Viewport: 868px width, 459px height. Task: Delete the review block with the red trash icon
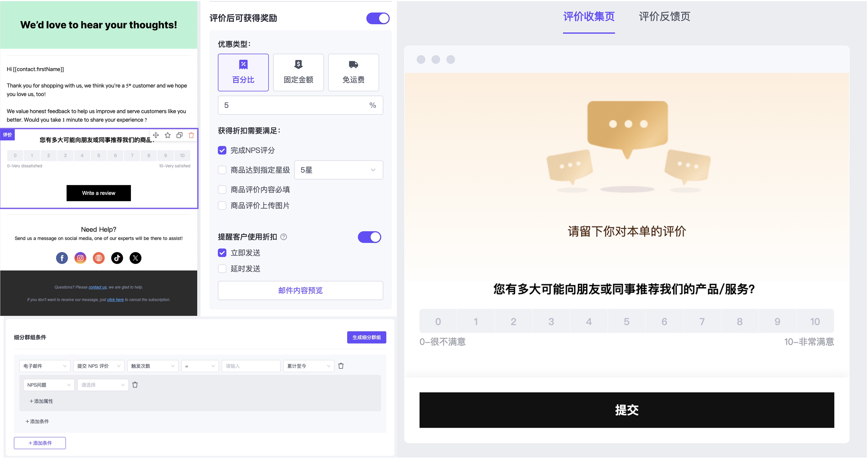(x=191, y=135)
